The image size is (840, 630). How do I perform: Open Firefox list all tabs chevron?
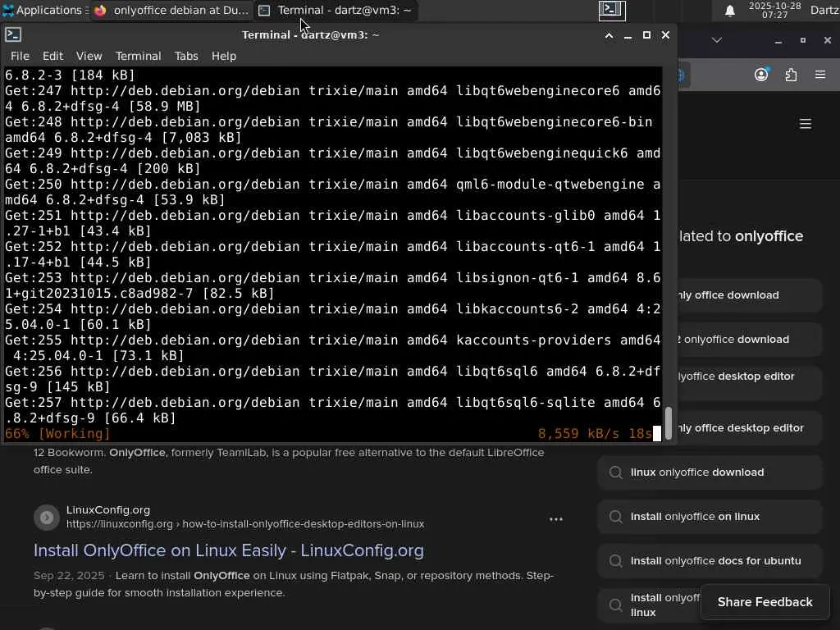click(x=716, y=40)
